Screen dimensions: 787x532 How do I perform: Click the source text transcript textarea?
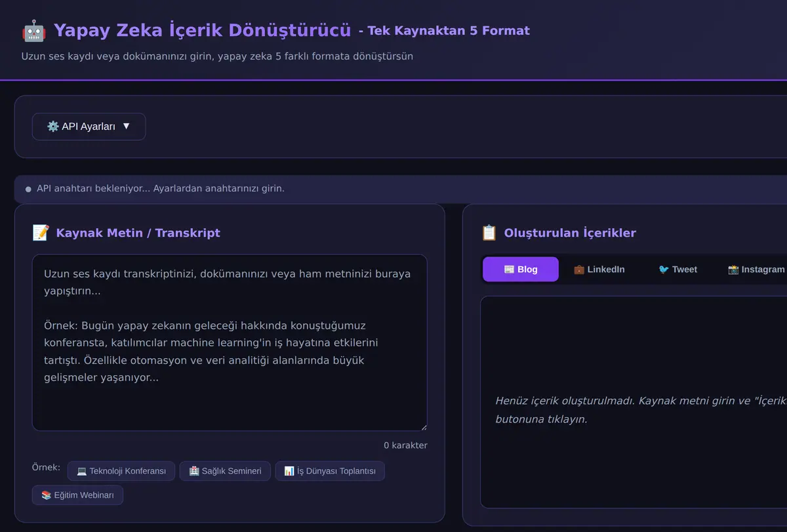(230, 342)
